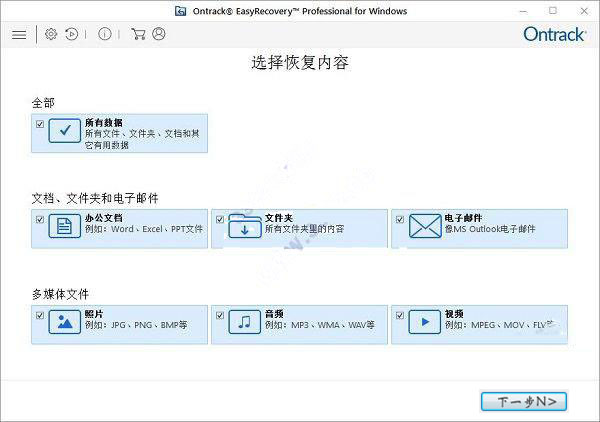This screenshot has height=422, width=600.
Task: Click the 所有数据 checkmark icon
Action: tap(64, 131)
